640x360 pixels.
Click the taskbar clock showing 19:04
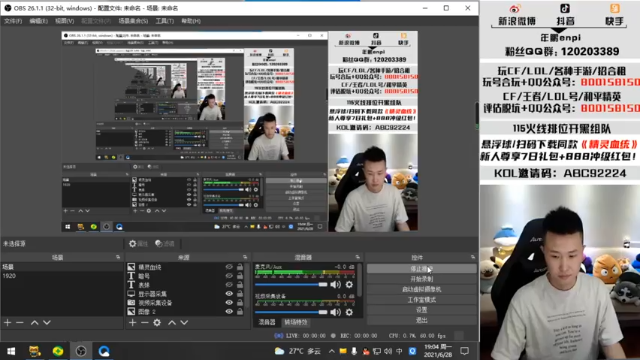coord(438,351)
